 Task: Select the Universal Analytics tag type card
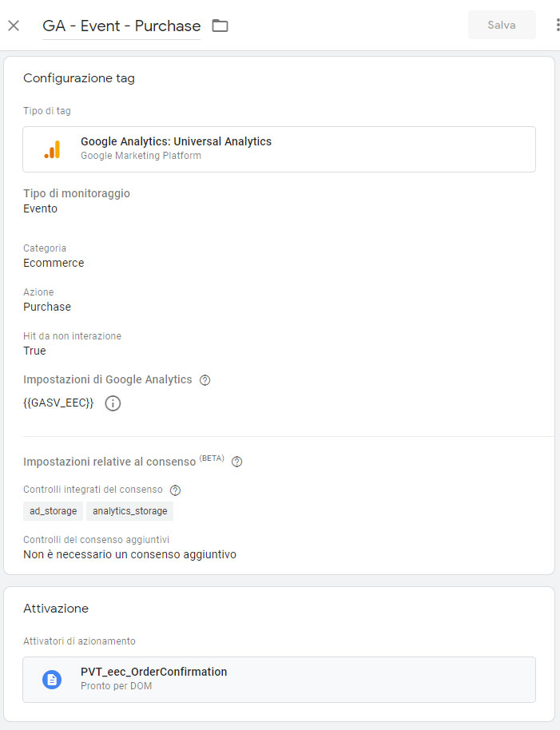pyautogui.click(x=279, y=149)
